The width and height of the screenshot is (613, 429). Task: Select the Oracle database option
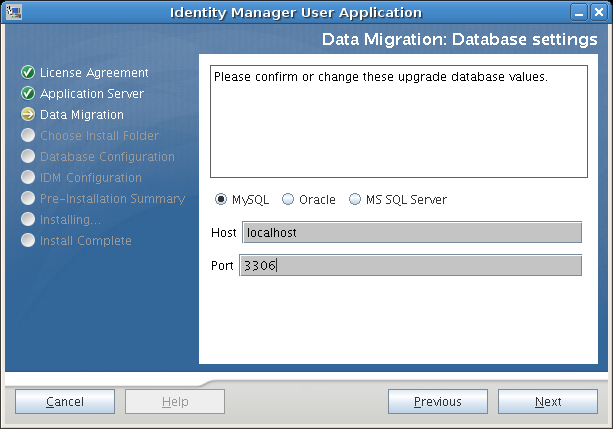tap(289, 199)
